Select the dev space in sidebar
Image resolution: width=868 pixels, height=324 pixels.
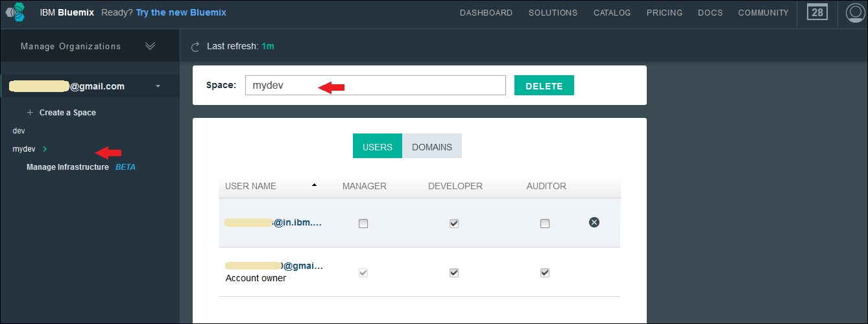coord(19,131)
